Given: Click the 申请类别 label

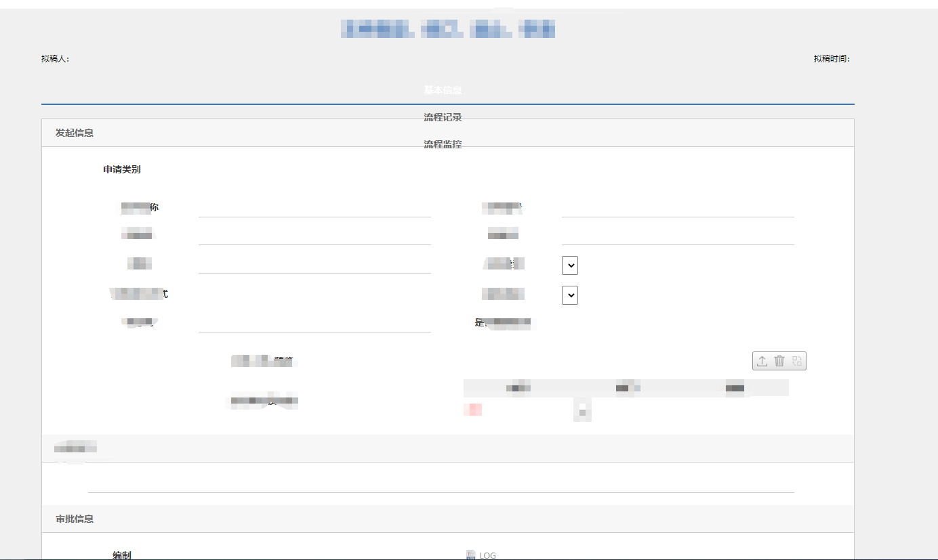Looking at the screenshot, I should tap(122, 169).
